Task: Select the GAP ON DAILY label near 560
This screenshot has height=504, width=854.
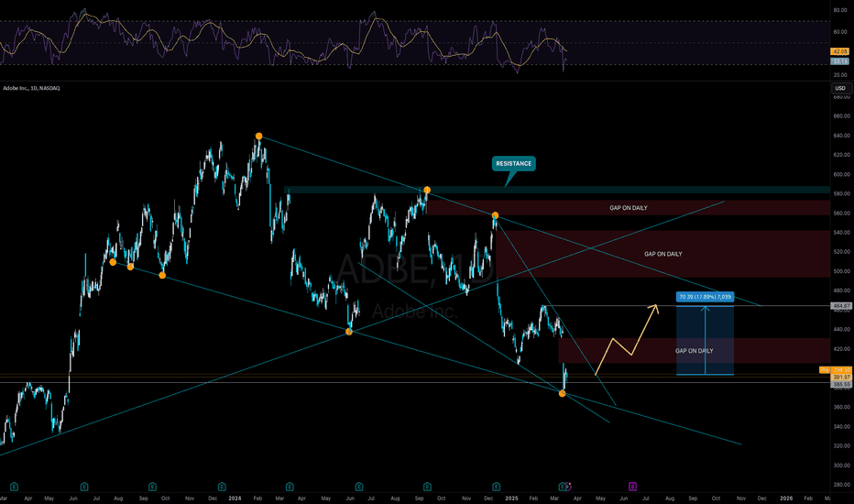Action: point(629,208)
